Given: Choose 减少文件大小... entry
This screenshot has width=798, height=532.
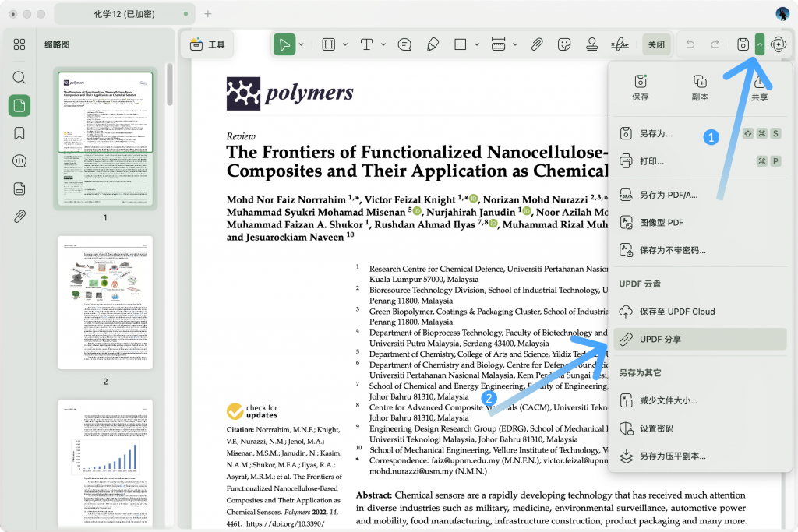Looking at the screenshot, I should (700, 401).
